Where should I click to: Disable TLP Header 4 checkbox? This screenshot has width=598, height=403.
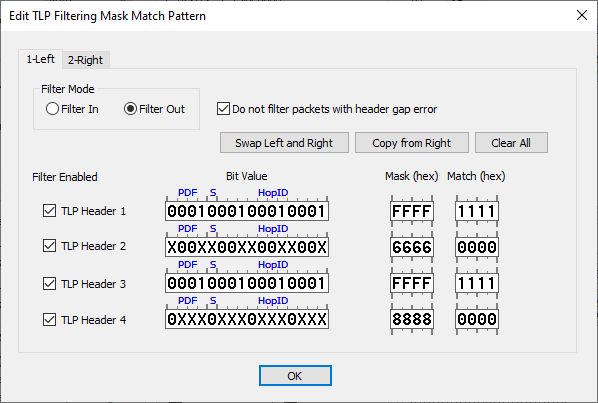point(50,320)
